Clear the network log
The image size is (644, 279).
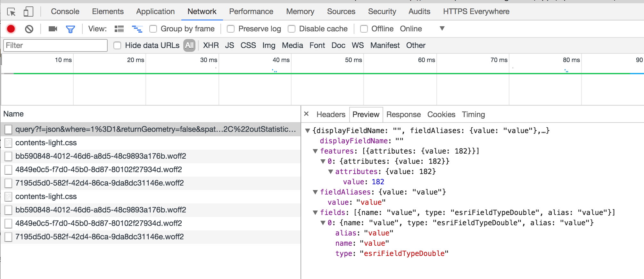(x=29, y=29)
